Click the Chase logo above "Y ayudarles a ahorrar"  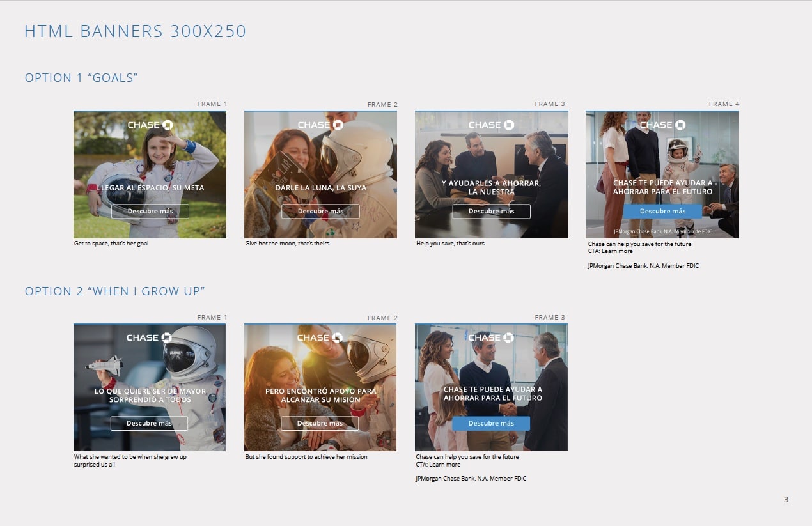491,125
